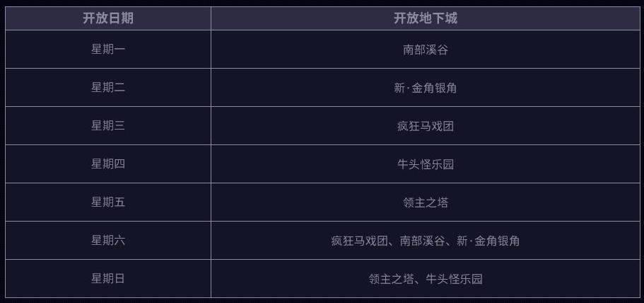Image resolution: width=644 pixels, height=303 pixels.
Task: Select the 星期二 date cell
Action: pyautogui.click(x=107, y=88)
